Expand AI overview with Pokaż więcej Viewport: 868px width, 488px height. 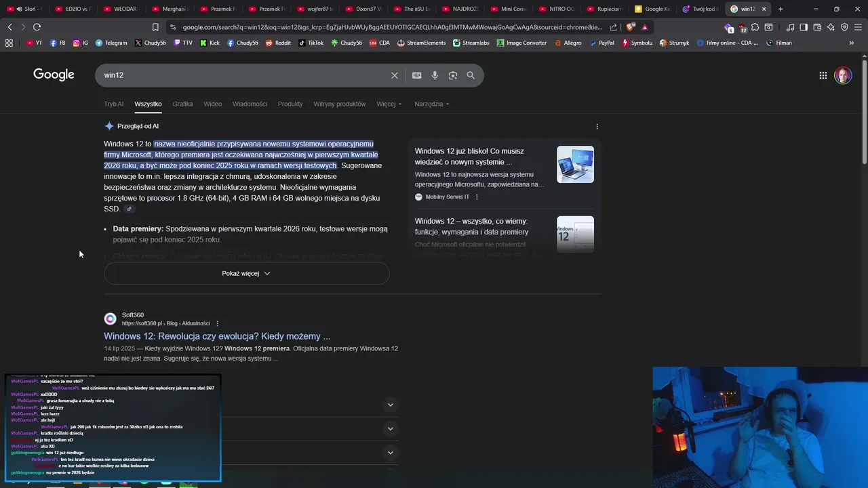[246, 273]
